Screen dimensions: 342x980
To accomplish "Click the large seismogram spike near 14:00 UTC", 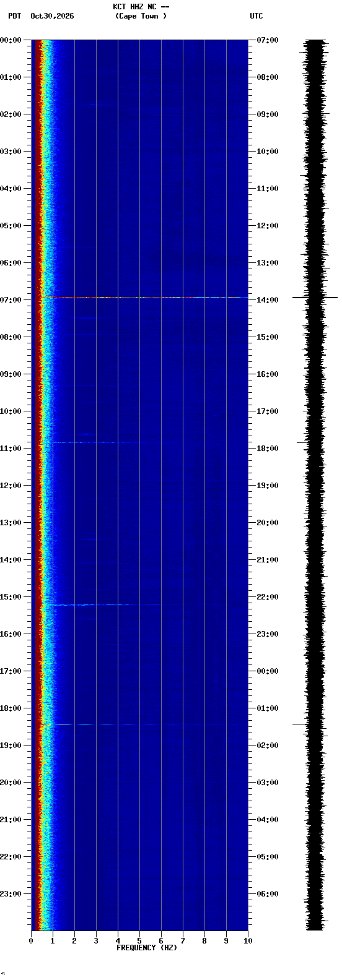I will (x=315, y=298).
